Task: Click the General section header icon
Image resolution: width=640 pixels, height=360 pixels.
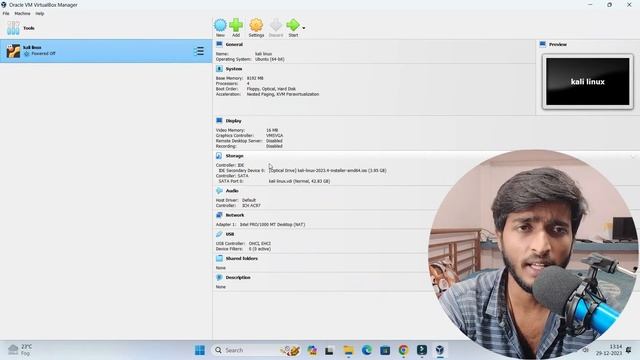Action: (219, 44)
